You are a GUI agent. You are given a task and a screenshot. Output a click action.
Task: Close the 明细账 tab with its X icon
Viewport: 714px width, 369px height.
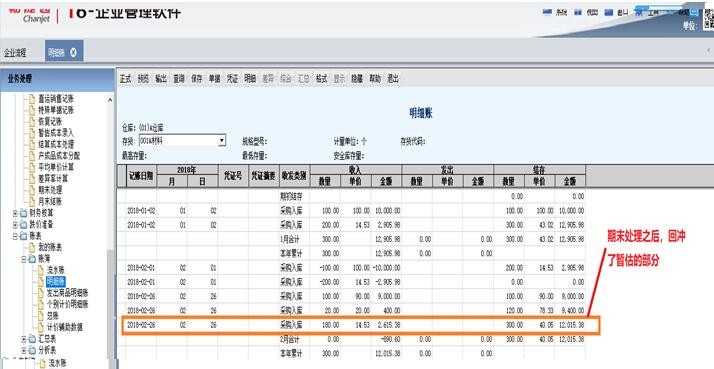(x=74, y=53)
